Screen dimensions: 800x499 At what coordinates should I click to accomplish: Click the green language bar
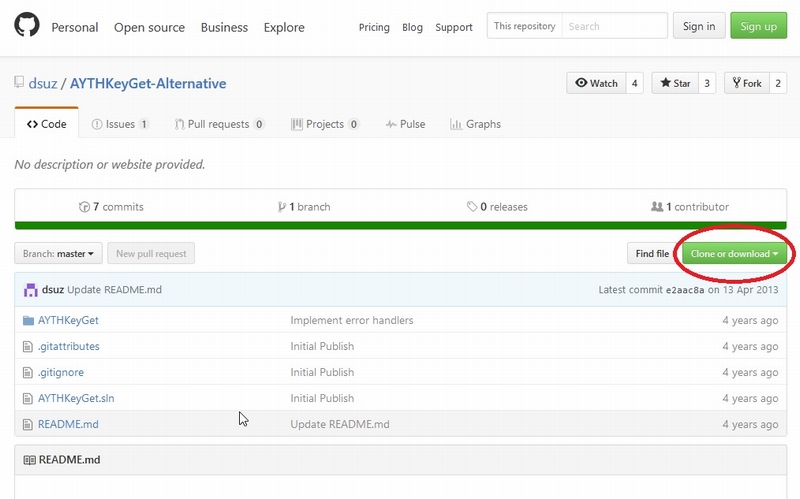click(401, 226)
